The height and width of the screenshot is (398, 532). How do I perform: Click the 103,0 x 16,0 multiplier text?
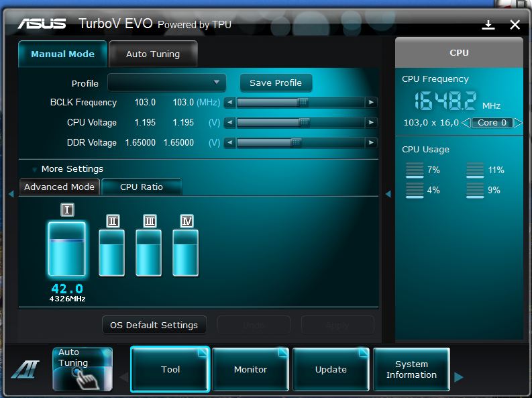[x=431, y=123]
